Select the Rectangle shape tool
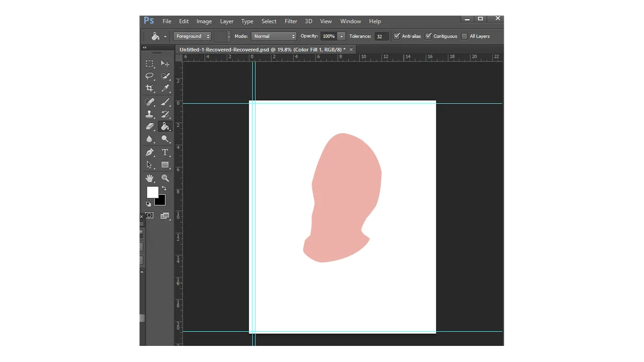 [x=165, y=164]
